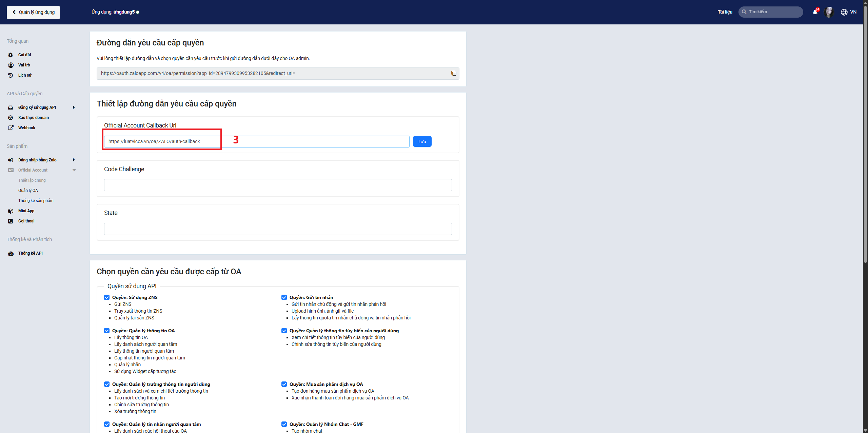This screenshot has height=433, width=868.
Task: Click the 'Gửi ZNS' permission item
Action: 123,304
